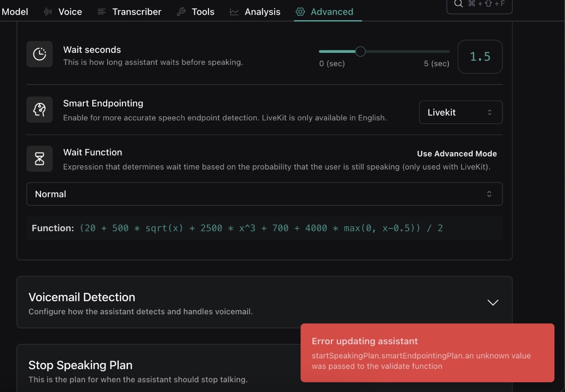
Task: Click the wait seconds 1.5 value field
Action: click(x=480, y=57)
